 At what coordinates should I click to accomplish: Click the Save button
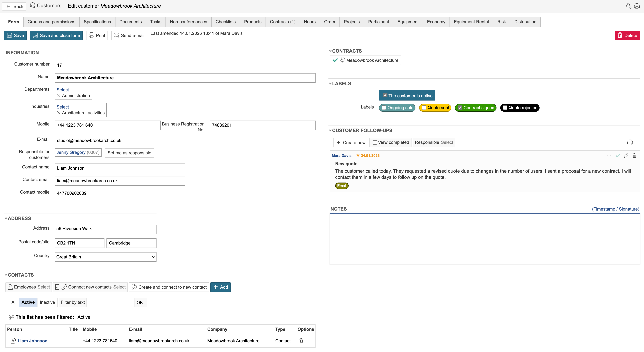[15, 35]
